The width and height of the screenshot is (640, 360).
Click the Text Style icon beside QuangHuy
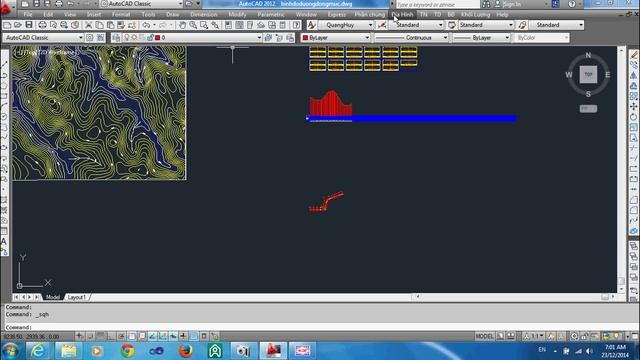[312, 25]
